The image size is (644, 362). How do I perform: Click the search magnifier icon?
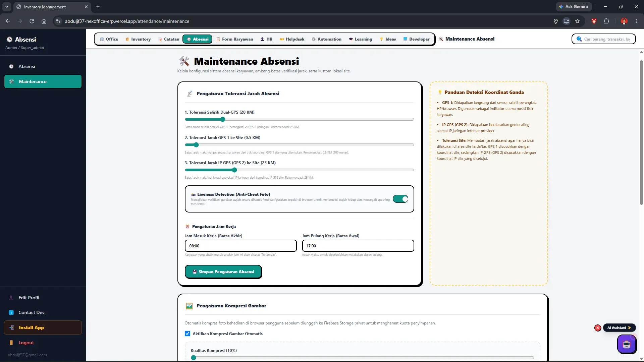(x=579, y=39)
